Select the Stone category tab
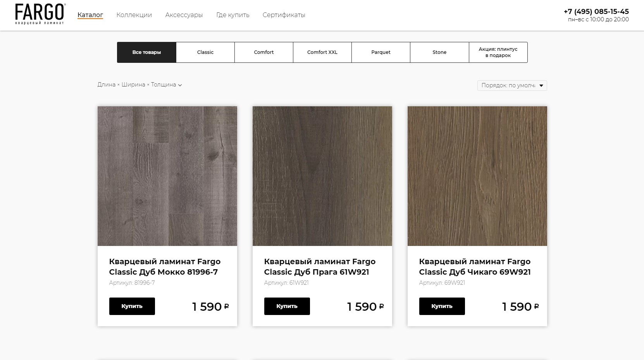Screen dimensions: 644x360 pos(439,52)
